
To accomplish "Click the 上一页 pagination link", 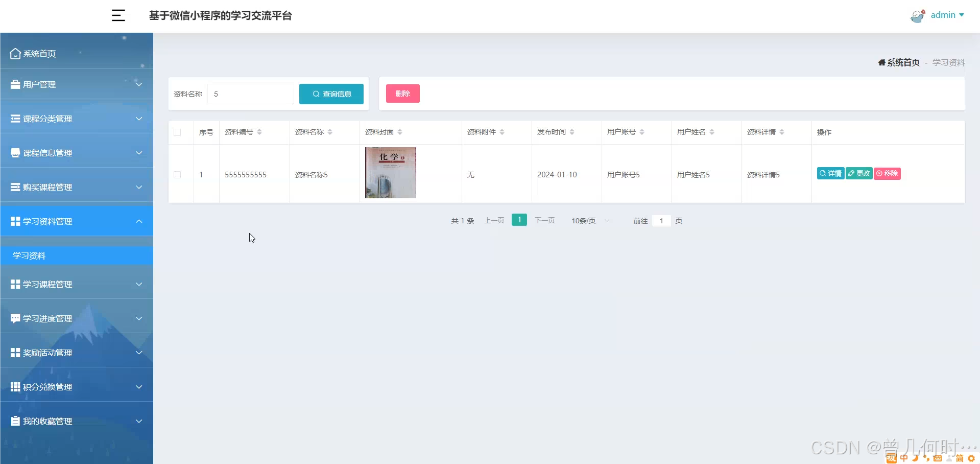I will coord(494,220).
